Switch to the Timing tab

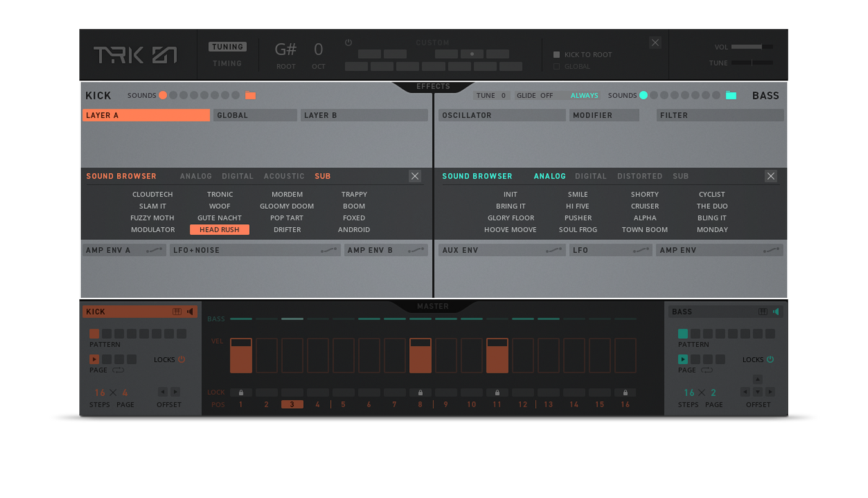pos(228,63)
